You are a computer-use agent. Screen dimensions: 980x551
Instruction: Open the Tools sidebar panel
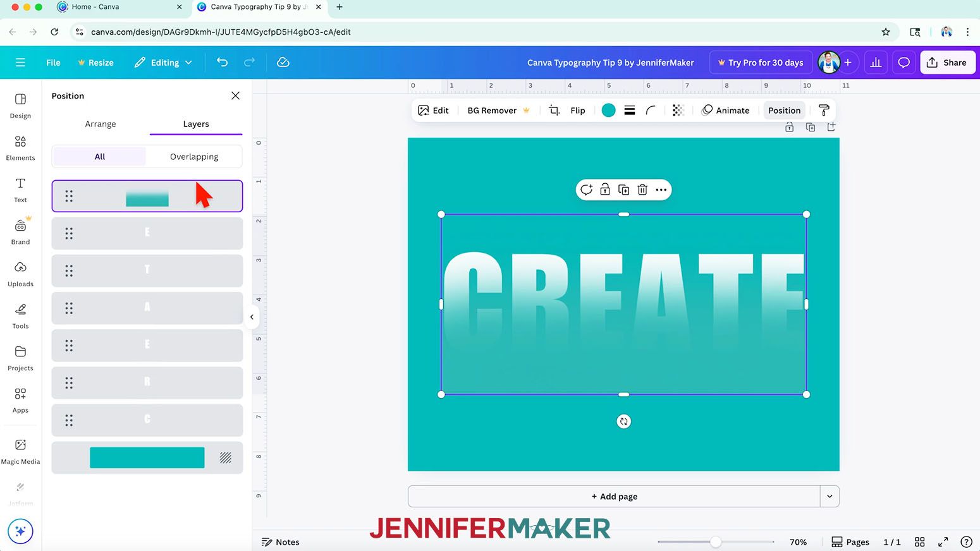pos(20,316)
